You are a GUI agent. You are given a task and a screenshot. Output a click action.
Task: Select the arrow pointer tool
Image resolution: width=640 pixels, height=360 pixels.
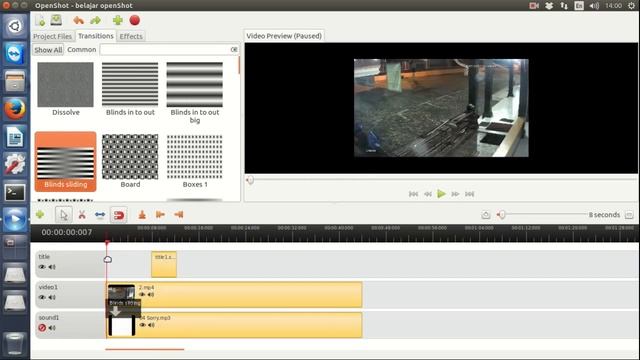(x=63, y=215)
